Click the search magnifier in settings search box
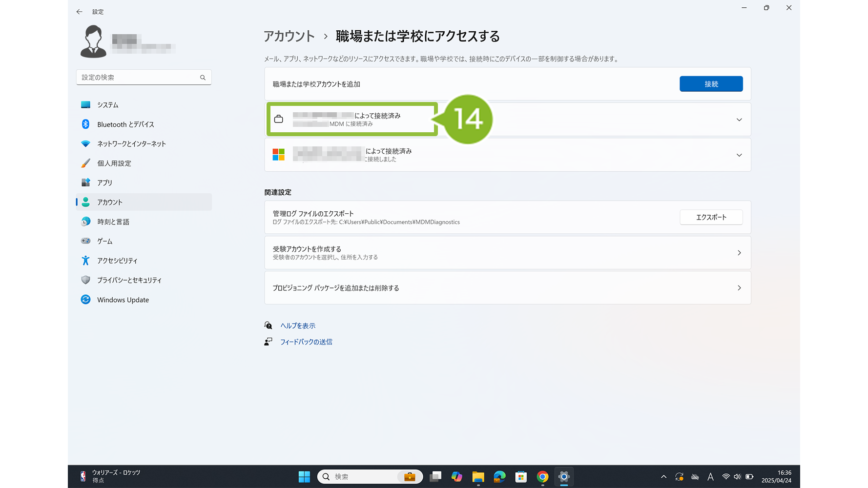Image resolution: width=868 pixels, height=488 pixels. coord(203,78)
